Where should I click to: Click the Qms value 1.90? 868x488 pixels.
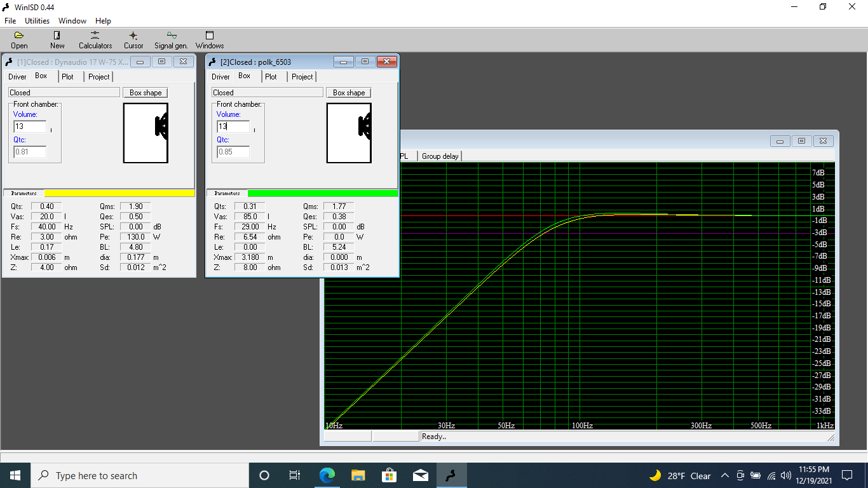(x=135, y=207)
